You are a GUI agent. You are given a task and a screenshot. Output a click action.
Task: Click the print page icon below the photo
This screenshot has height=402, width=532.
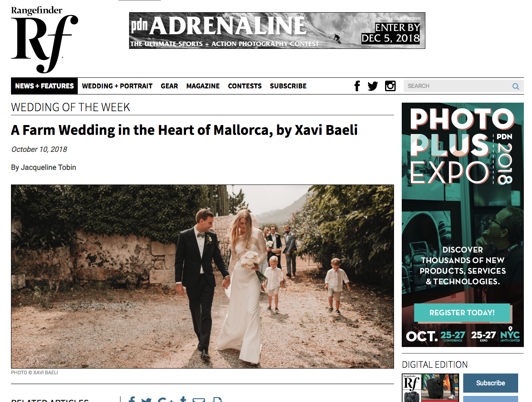[218, 400]
